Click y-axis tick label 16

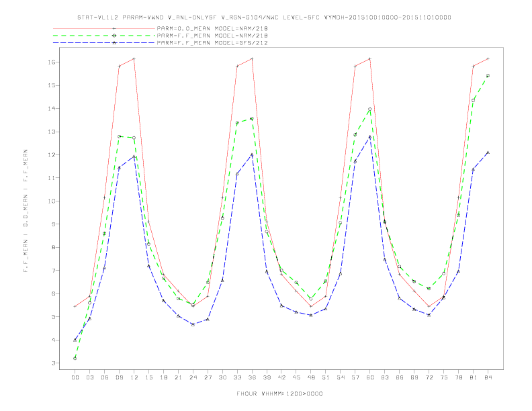click(52, 62)
